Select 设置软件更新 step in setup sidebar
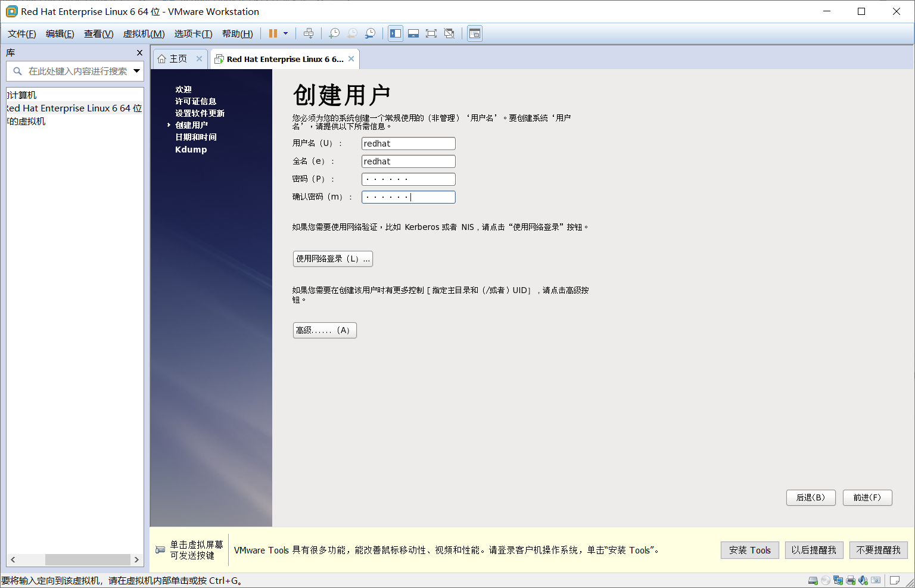Screen dimensions: 915x588 [x=200, y=113]
